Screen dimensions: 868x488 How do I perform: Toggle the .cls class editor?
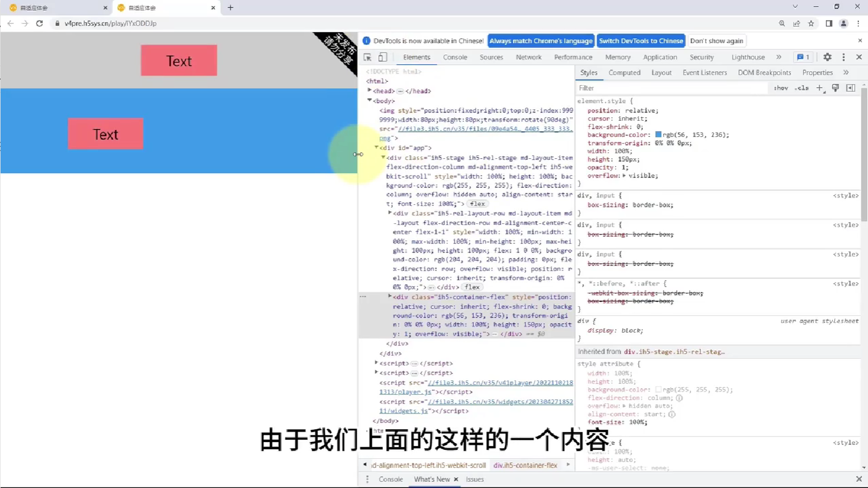[802, 88]
